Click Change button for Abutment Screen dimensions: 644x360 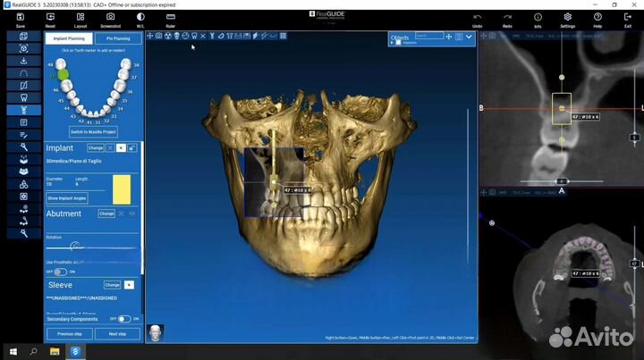coord(106,213)
